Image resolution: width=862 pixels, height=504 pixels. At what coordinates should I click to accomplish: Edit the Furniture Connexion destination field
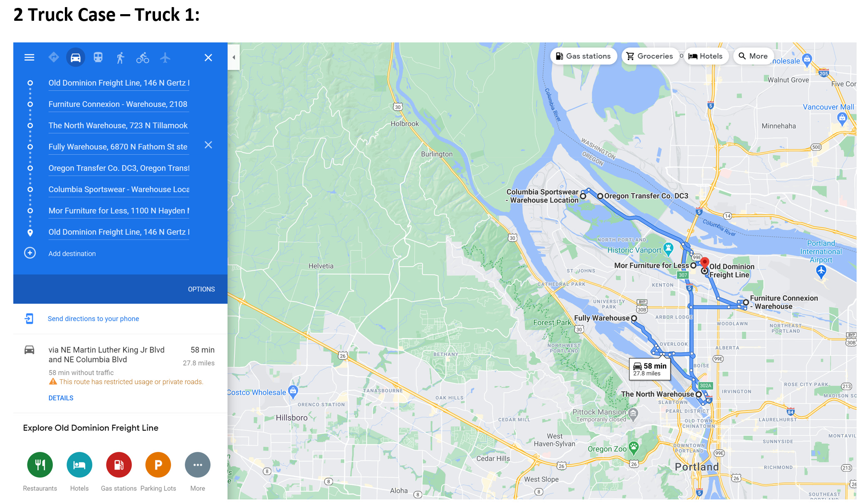tap(118, 104)
